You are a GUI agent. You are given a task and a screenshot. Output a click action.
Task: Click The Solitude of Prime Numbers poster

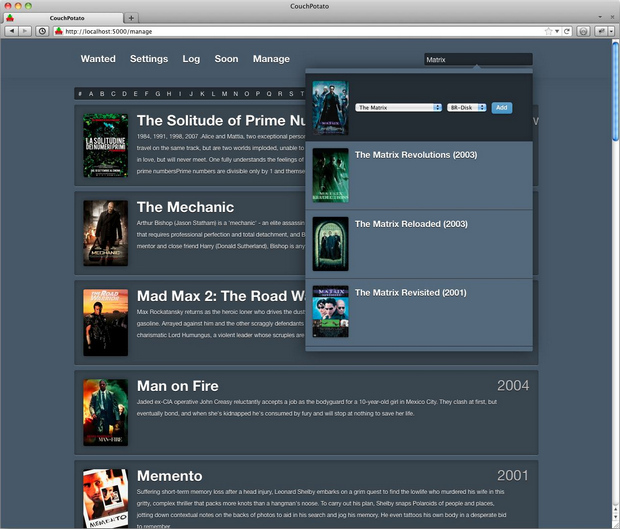pos(106,145)
